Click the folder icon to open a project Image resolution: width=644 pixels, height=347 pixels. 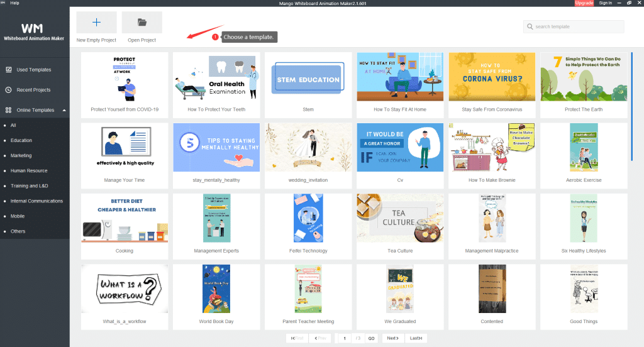click(142, 22)
